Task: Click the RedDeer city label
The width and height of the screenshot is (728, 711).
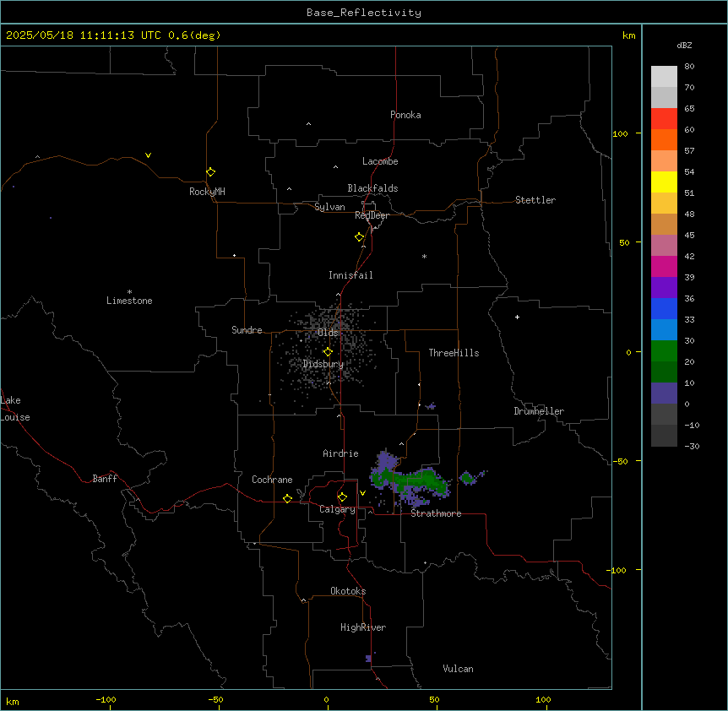Action: pos(372,215)
